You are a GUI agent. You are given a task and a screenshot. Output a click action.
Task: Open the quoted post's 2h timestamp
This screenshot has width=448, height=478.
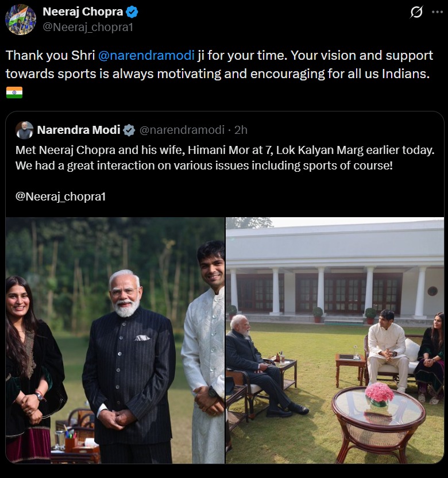point(241,130)
